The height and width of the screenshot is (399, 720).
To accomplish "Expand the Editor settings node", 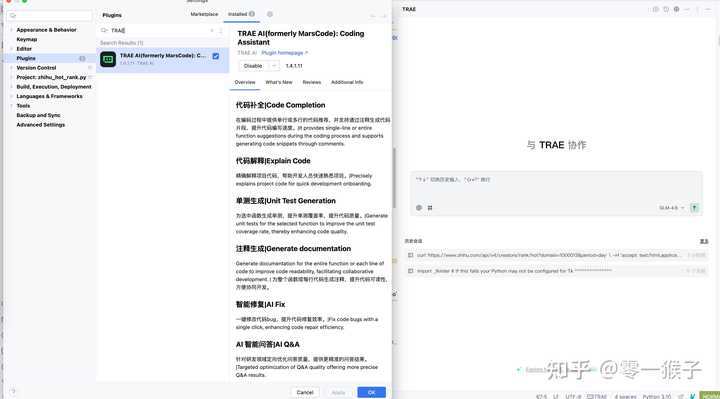I will click(11, 49).
